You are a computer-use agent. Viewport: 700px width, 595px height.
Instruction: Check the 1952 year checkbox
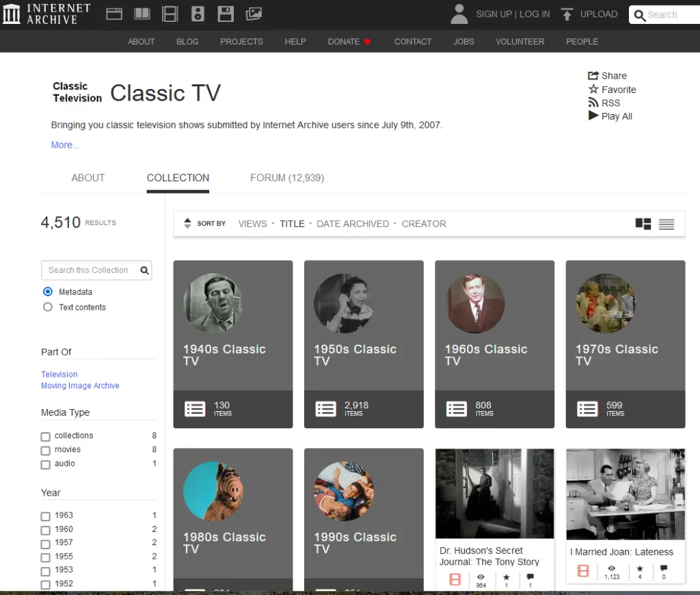point(46,585)
